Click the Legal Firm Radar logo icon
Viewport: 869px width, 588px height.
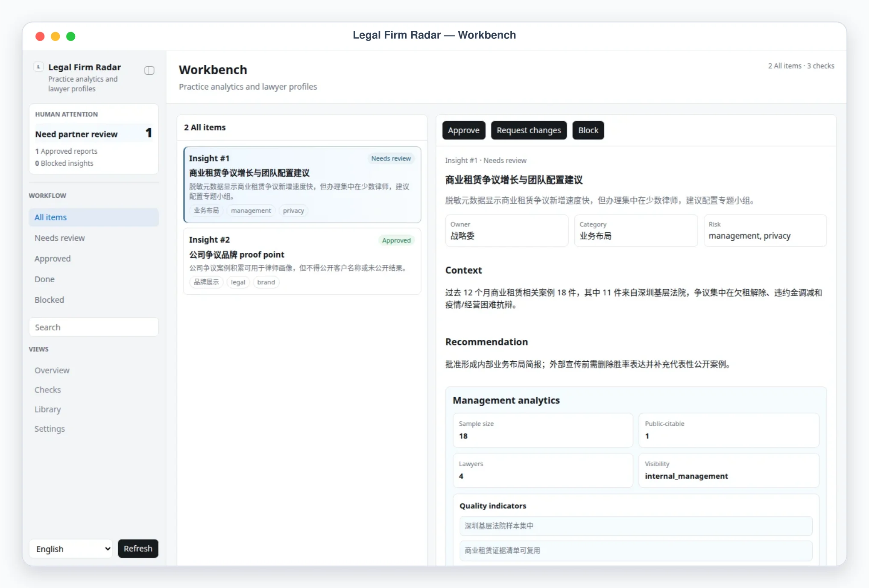point(38,67)
